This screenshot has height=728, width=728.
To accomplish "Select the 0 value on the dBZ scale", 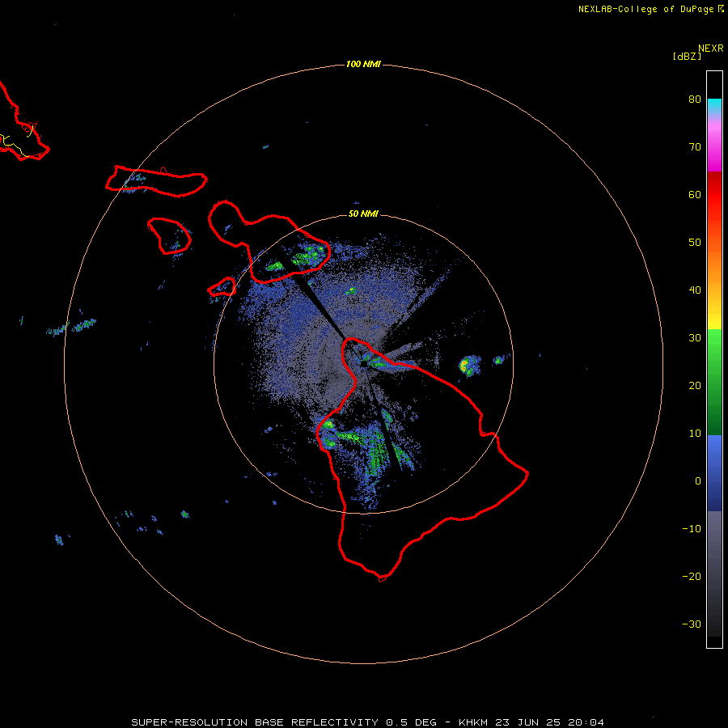I will (698, 481).
